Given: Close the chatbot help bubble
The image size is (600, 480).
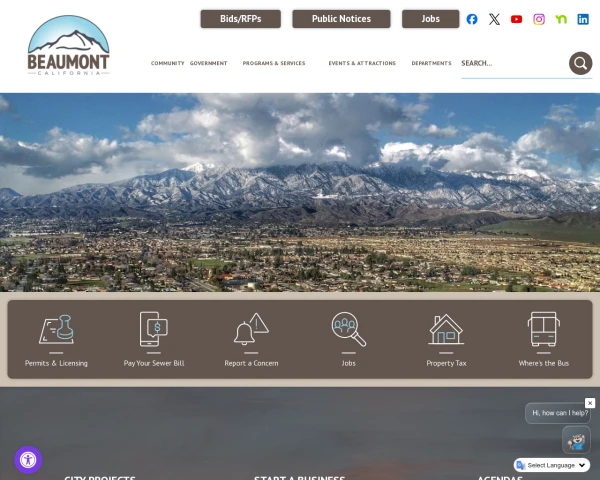Looking at the screenshot, I should 590,403.
